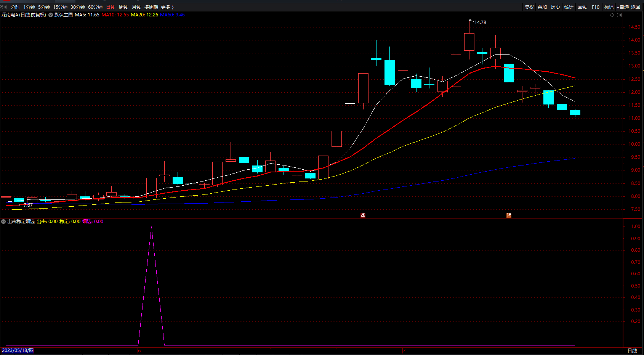This screenshot has width=644, height=355.
Task: Click the 14.78 high price label
Action: pos(480,22)
